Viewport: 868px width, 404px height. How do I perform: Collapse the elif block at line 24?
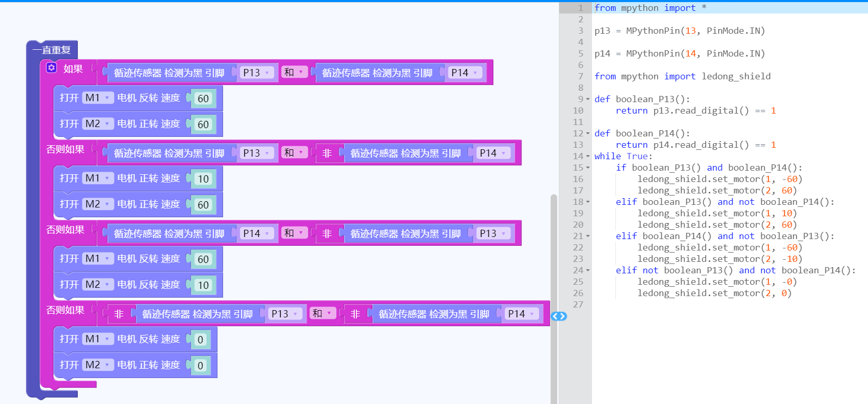[x=588, y=270]
